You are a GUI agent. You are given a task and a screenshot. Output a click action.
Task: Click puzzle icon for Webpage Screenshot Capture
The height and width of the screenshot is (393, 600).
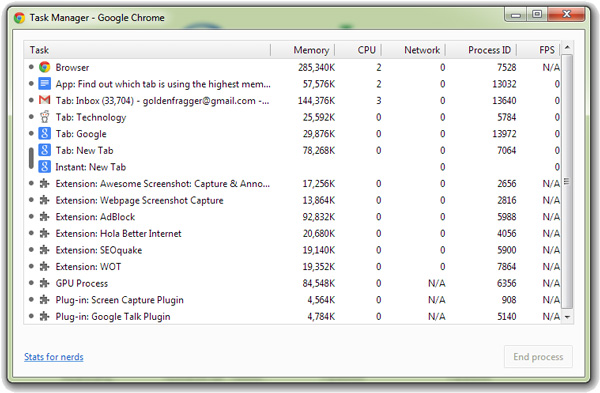(x=44, y=200)
